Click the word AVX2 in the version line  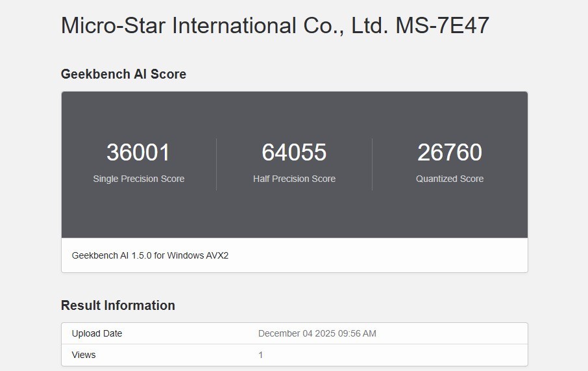pos(217,255)
